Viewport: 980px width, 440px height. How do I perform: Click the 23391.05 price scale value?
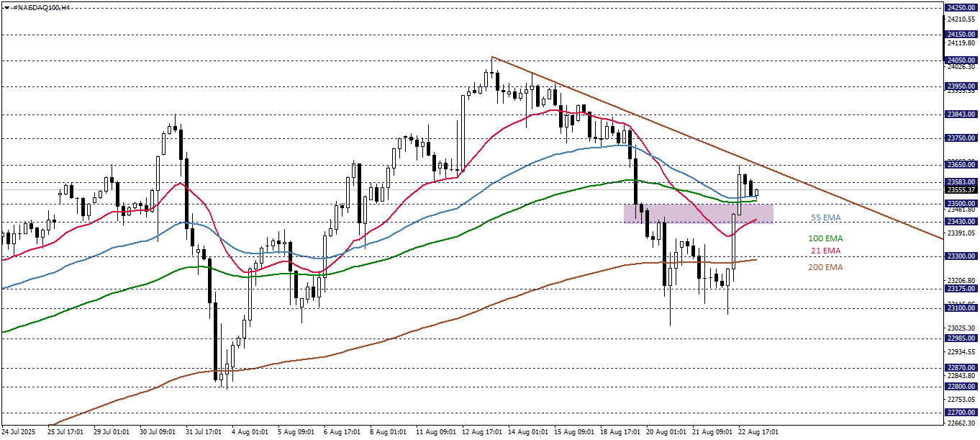[961, 233]
